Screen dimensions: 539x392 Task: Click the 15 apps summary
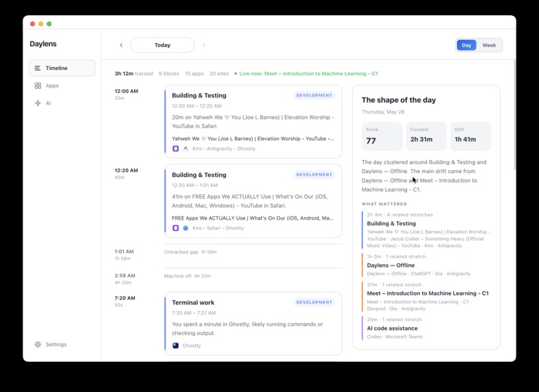195,73
